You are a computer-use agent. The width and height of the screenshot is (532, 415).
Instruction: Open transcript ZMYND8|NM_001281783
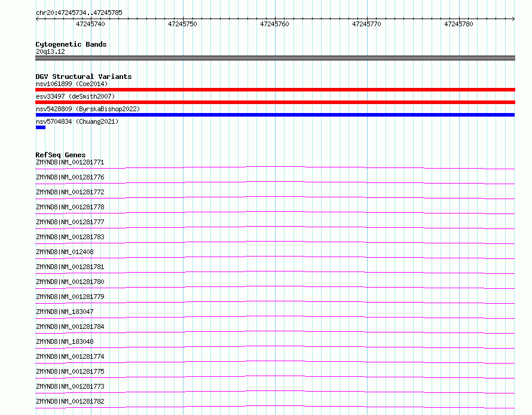coord(70,237)
